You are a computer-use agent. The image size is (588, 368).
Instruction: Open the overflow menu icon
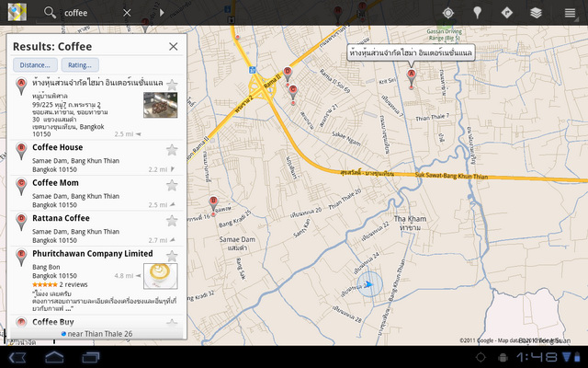pos(570,13)
